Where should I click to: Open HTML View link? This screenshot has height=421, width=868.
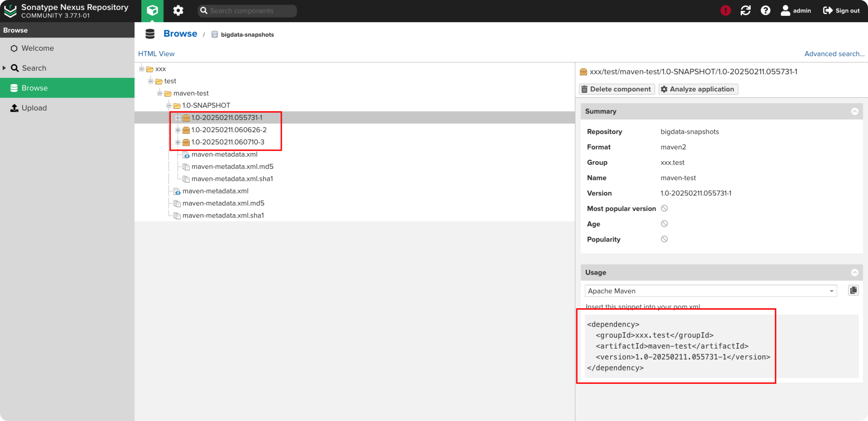156,53
